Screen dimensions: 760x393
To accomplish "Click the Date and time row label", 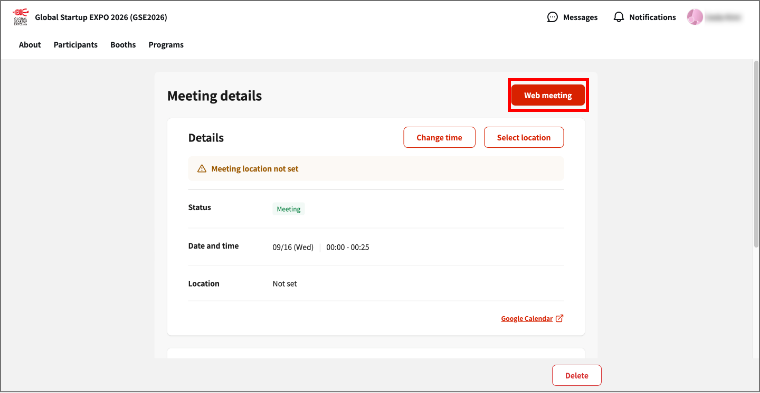I will coord(213,246).
